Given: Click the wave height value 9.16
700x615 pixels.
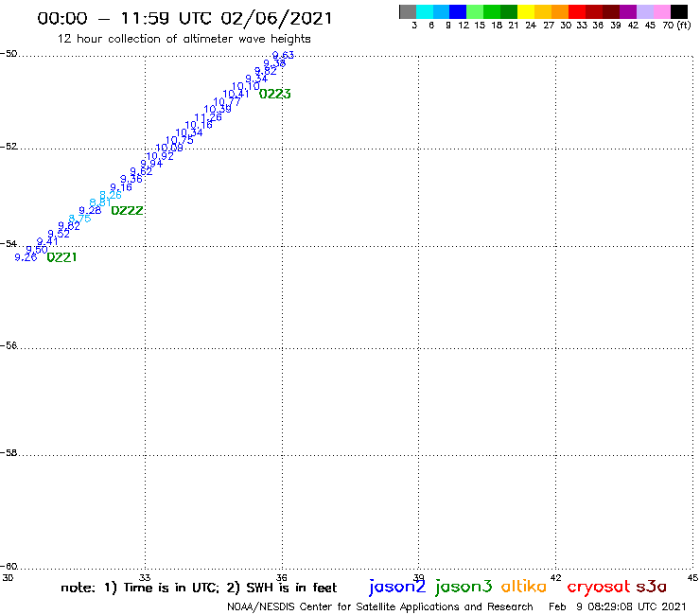Looking at the screenshot, I should click(121, 187).
